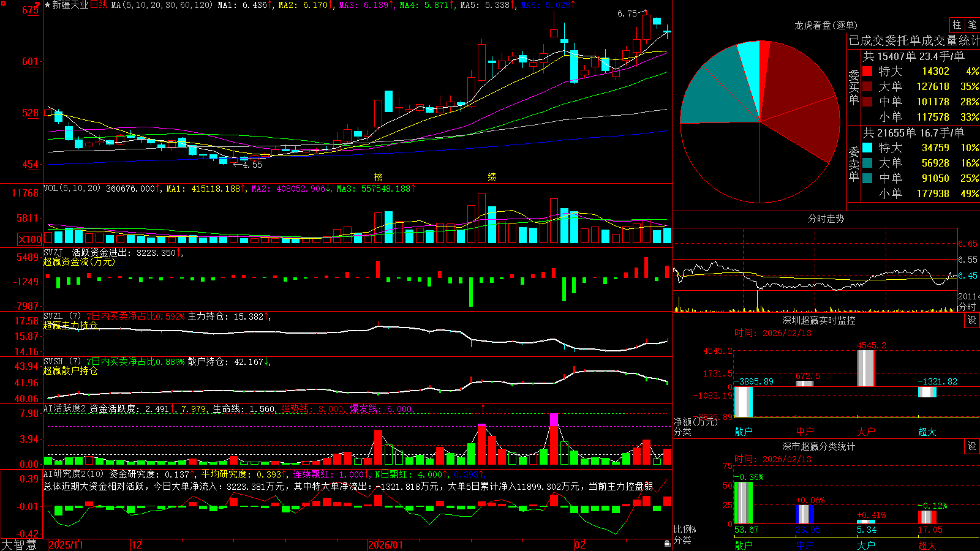Click the 2025/11 date marker on time axis
The width and height of the screenshot is (980, 551).
66,545
